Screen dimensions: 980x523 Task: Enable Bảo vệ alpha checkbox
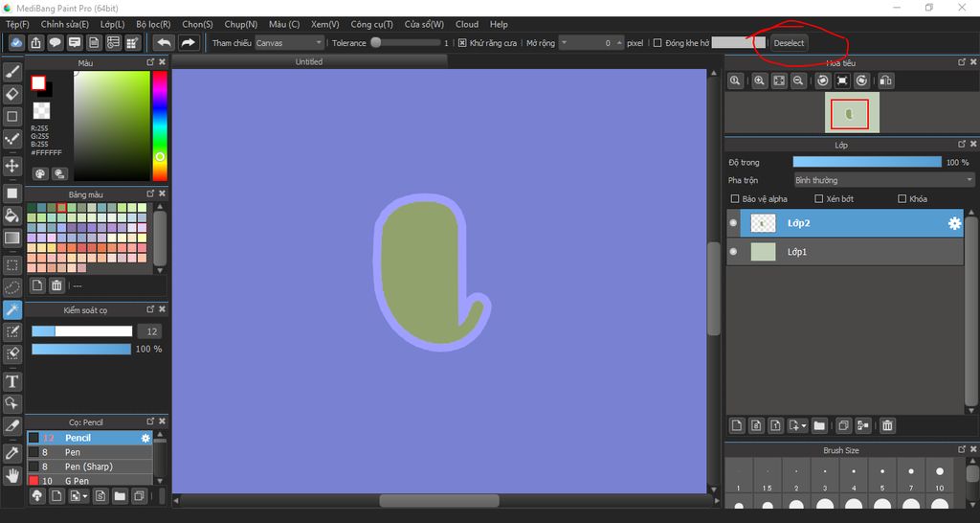pos(734,199)
